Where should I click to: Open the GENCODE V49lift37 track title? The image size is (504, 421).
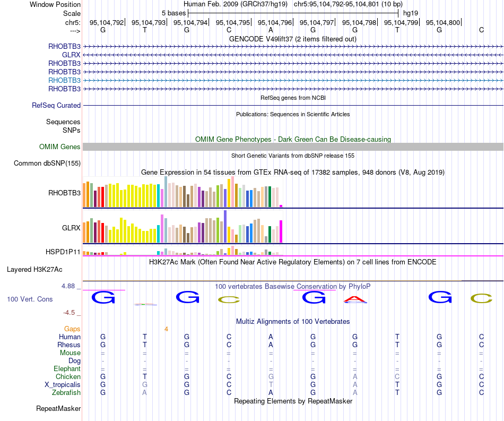pyautogui.click(x=292, y=39)
